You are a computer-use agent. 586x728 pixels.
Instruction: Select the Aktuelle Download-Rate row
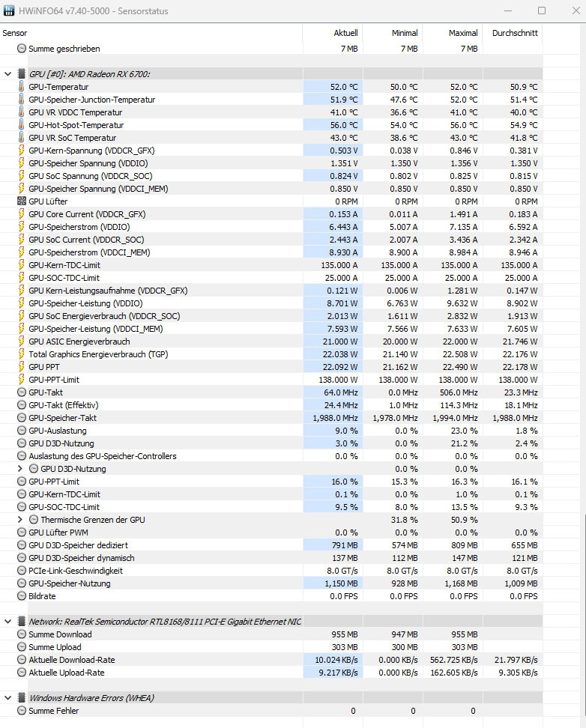point(271,660)
